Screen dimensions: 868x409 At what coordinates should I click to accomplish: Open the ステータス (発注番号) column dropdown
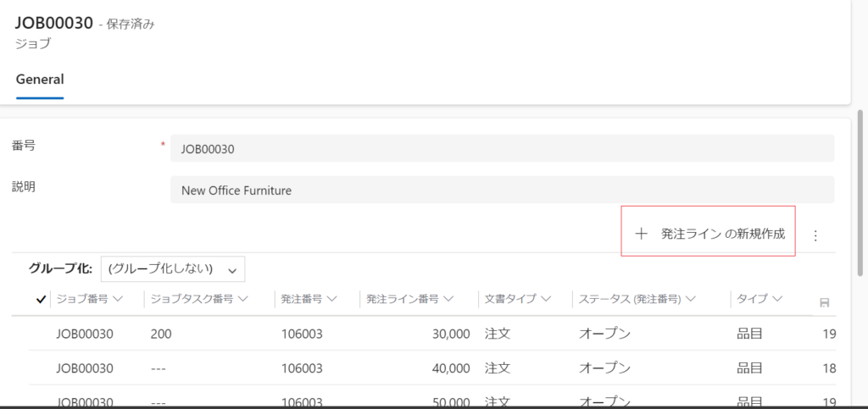click(691, 299)
